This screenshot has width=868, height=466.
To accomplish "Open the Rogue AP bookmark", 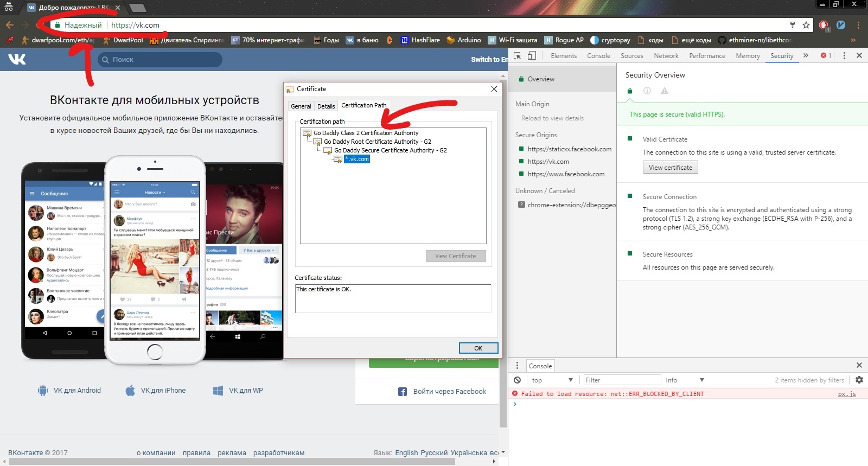I will (564, 40).
